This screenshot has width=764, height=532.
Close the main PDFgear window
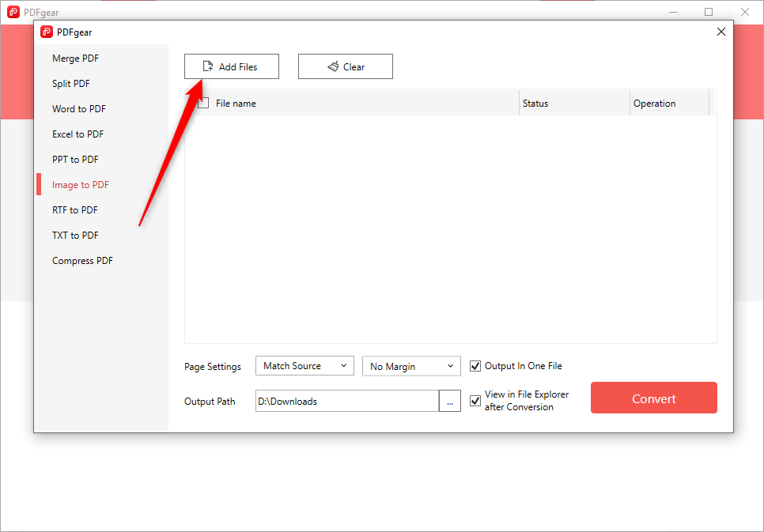click(745, 12)
